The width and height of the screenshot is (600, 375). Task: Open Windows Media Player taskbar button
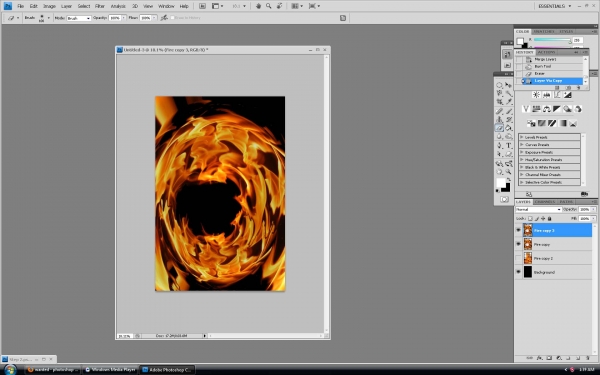110,370
